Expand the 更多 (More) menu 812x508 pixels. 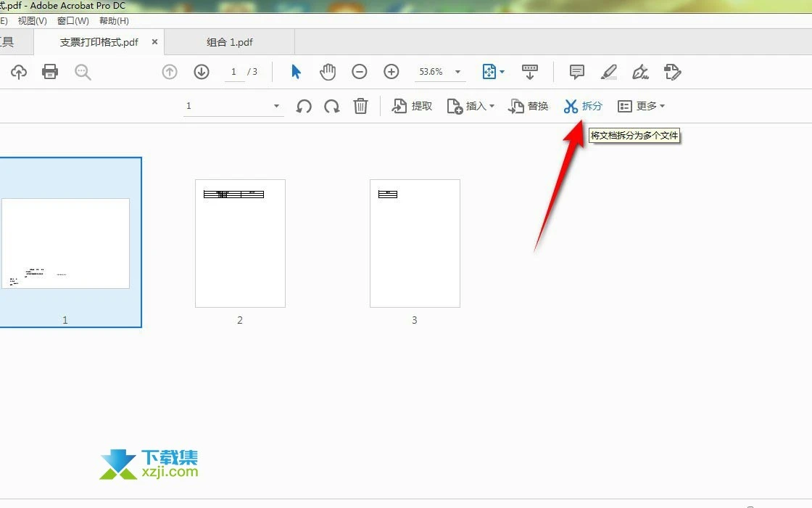[x=642, y=106]
